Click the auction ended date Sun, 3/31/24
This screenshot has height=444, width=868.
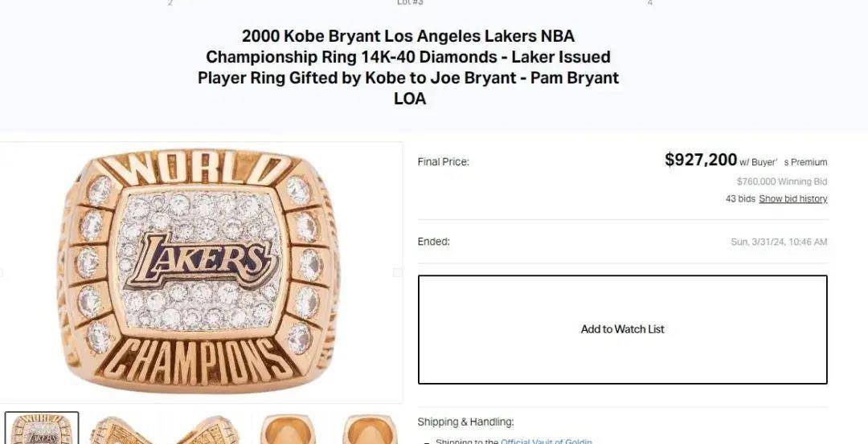click(x=779, y=242)
